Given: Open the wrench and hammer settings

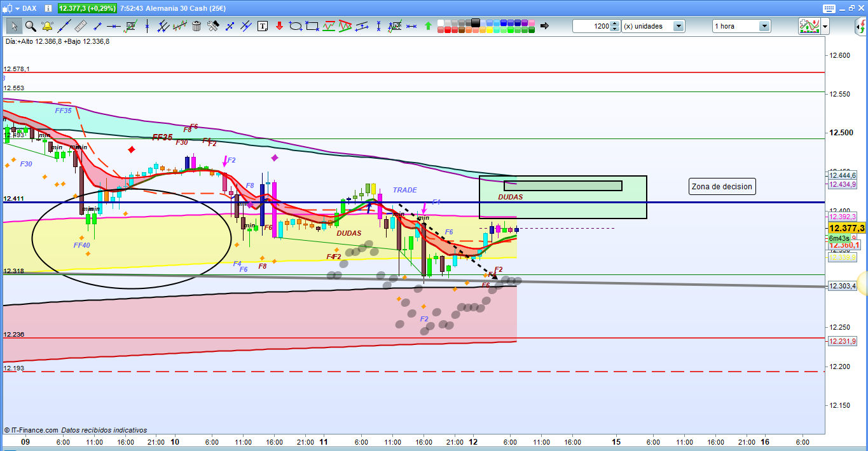Looking at the screenshot, I should (213, 26).
